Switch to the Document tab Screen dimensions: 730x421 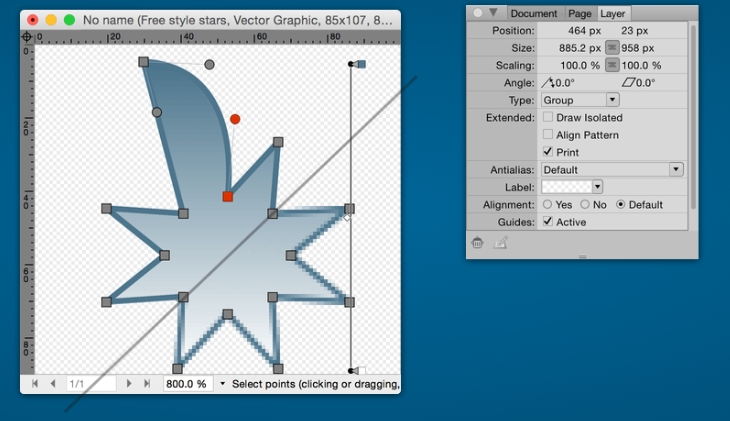pos(534,14)
